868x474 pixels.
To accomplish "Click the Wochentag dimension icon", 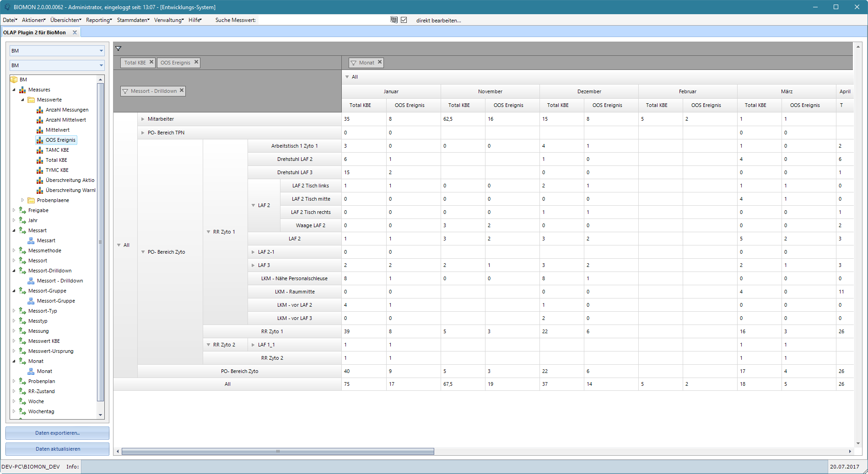I will pos(22,411).
